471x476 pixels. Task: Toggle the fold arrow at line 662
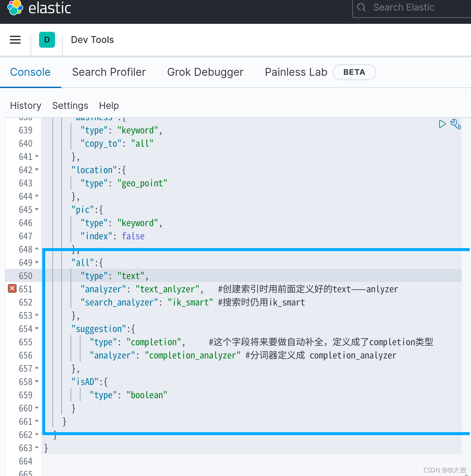37,434
